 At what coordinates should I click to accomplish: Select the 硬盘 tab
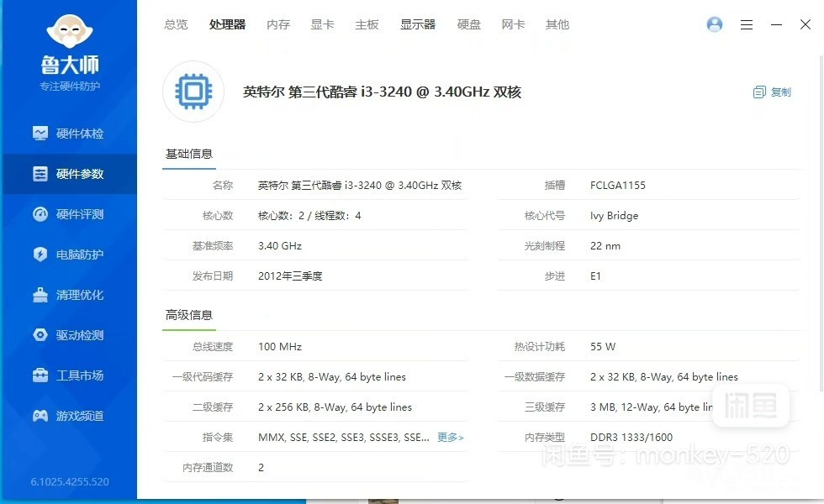point(469,25)
